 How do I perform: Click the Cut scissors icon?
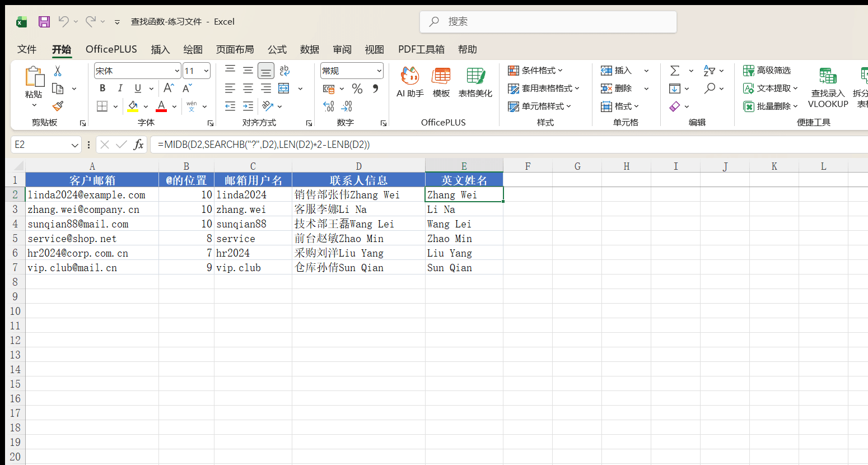[58, 71]
